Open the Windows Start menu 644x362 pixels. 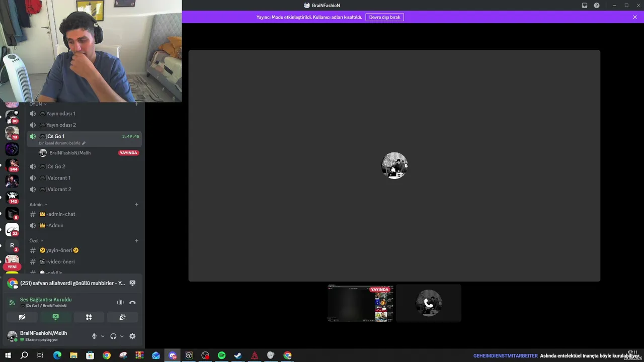8,355
